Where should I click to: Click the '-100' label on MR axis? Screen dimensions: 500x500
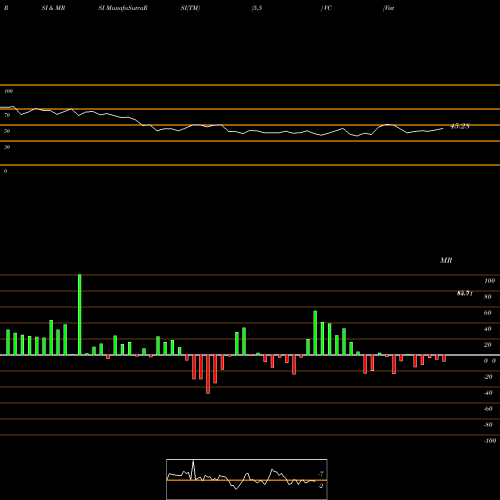490,441
